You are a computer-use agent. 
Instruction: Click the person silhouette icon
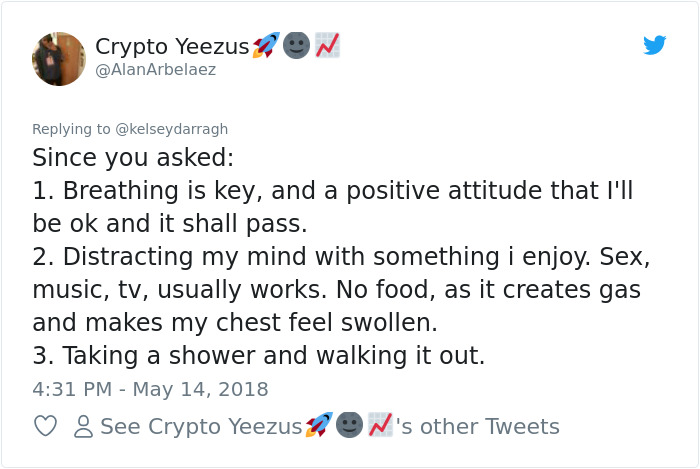pyautogui.click(x=83, y=426)
